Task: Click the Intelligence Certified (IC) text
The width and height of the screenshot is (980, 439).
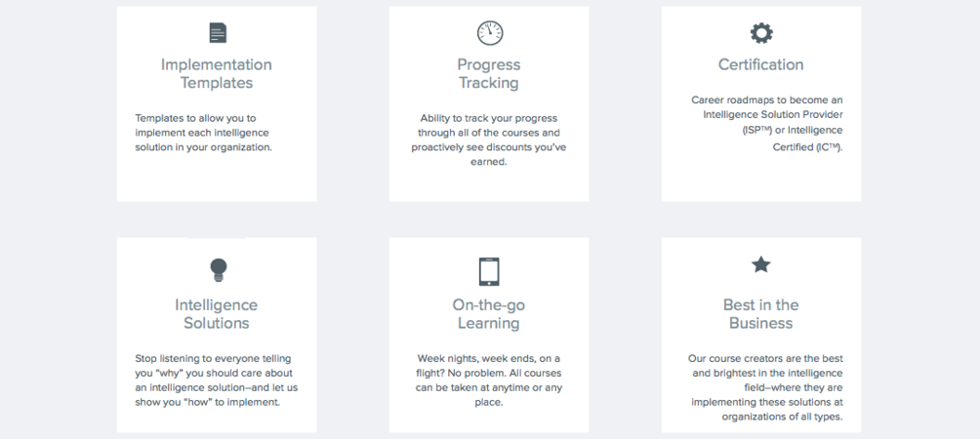Action: pyautogui.click(x=808, y=139)
